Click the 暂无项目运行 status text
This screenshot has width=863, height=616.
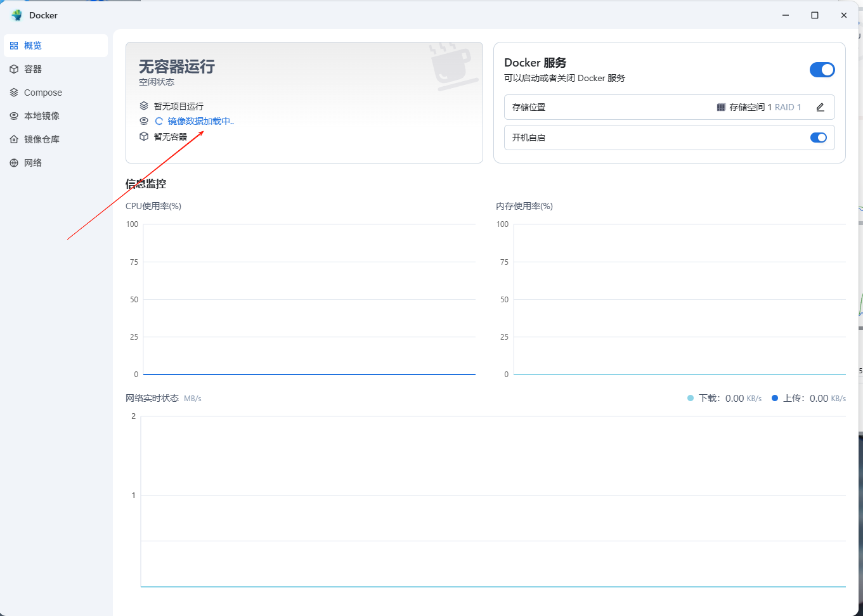click(x=179, y=106)
